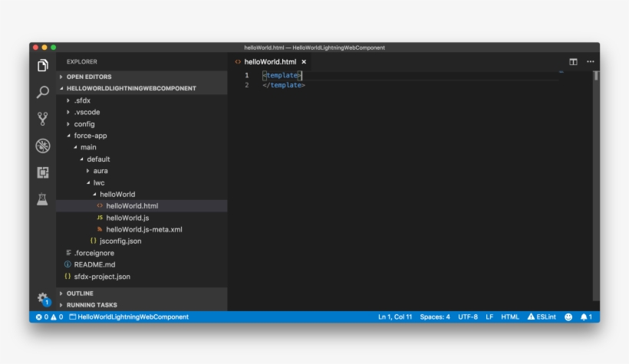
Task: Click the HelloWorldLightningWebComponent folder status item
Action: [129, 316]
